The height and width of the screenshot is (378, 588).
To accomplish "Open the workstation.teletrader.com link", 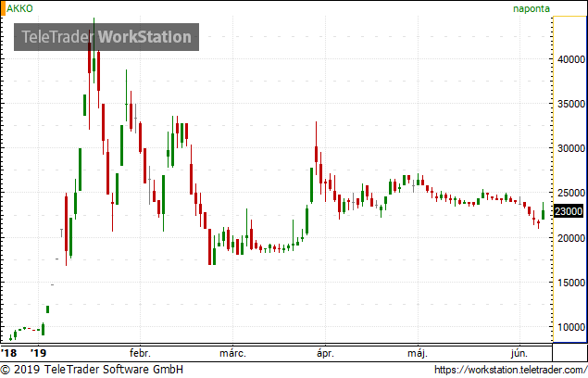I will [511, 370].
